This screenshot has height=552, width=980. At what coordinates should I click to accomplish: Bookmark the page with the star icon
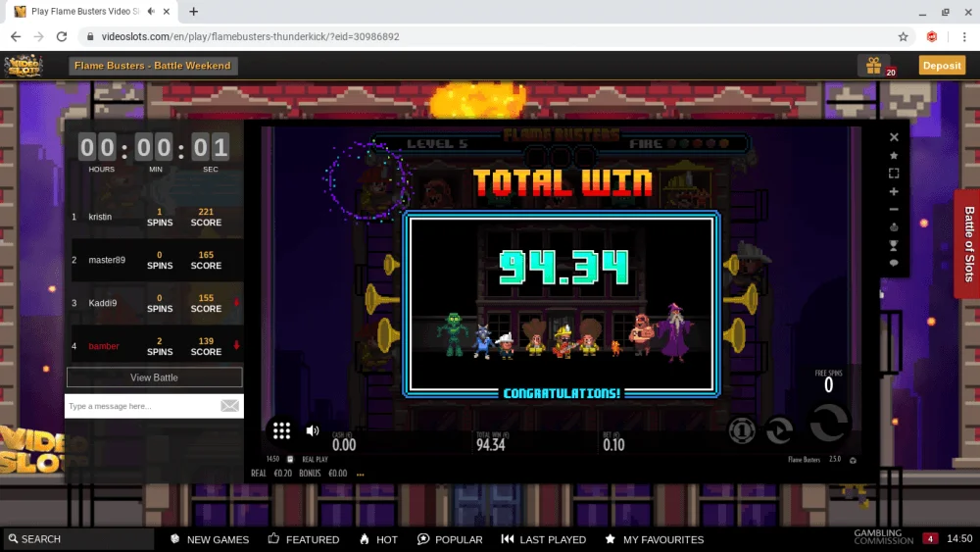904,37
